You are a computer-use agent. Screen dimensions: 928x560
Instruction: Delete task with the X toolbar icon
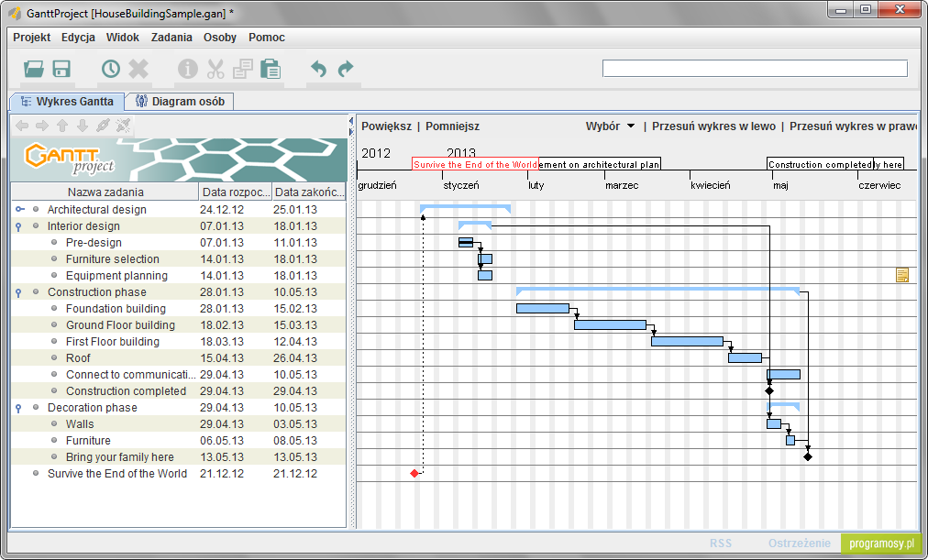[138, 69]
